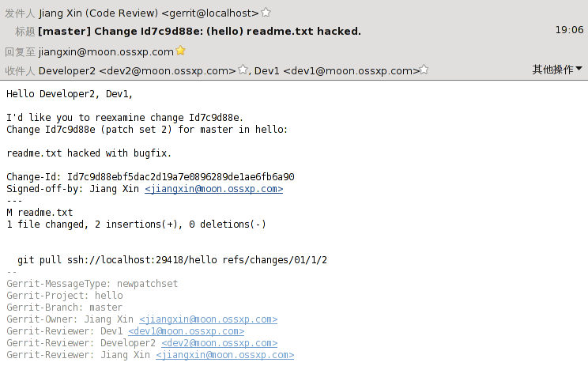Click the 19:06 message timestamp
This screenshot has width=588, height=370.
[569, 30]
